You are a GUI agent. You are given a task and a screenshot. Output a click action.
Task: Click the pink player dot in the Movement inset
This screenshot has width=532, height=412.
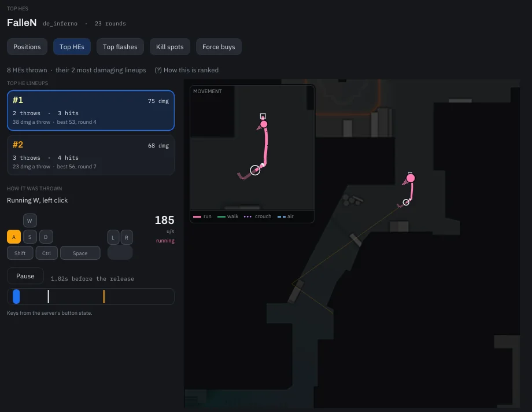click(264, 124)
